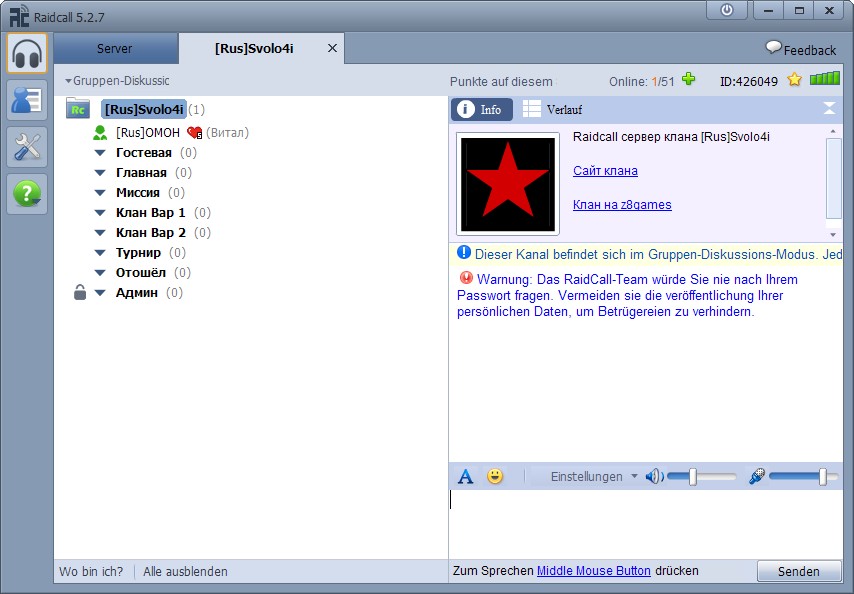Expand the Отошёл channel arrow
854x594 pixels.
(x=100, y=273)
